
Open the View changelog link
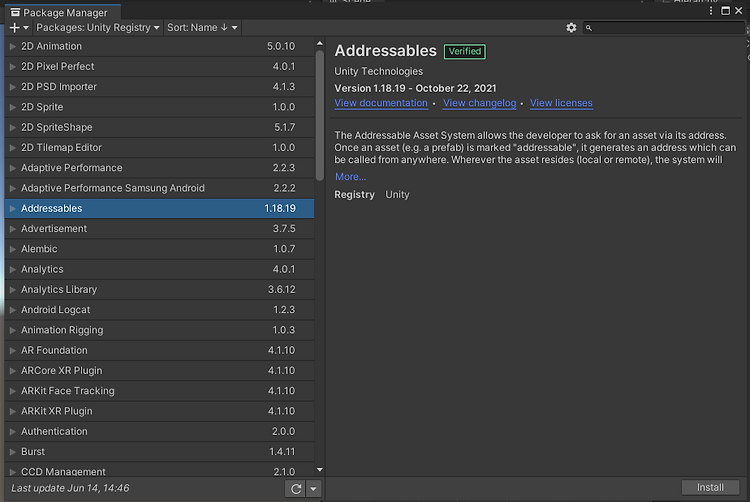click(479, 103)
